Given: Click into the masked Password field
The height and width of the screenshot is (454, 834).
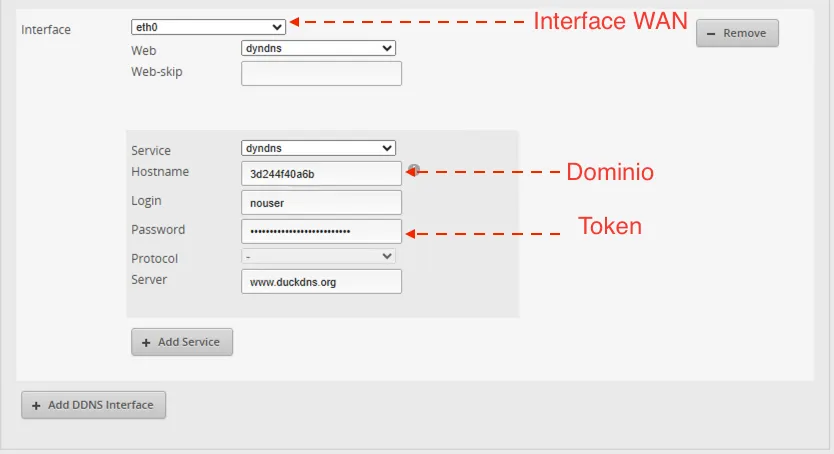Looking at the screenshot, I should coord(321,231).
